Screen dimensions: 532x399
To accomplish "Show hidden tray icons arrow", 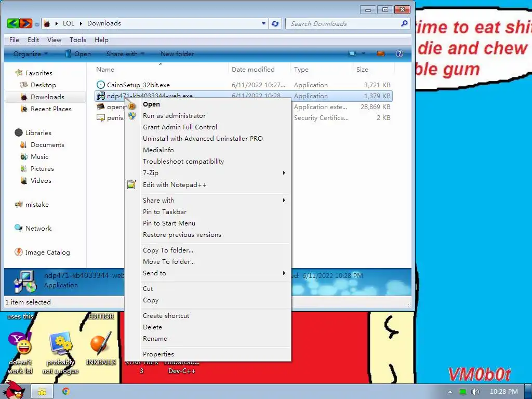I will click(x=450, y=392).
